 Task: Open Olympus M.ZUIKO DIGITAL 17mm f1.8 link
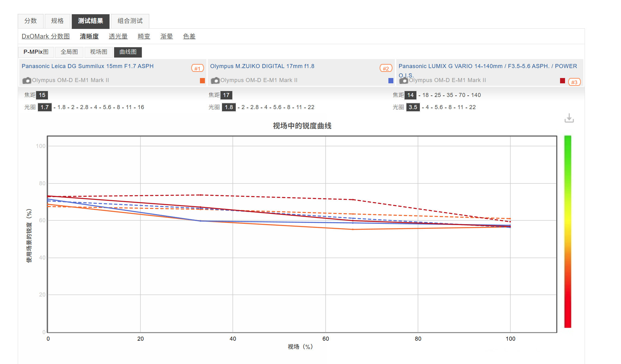point(262,66)
